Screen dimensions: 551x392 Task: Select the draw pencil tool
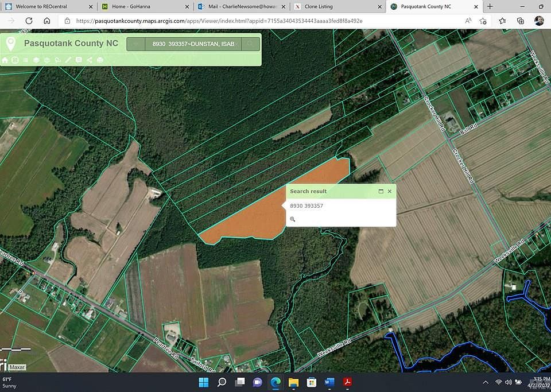point(68,60)
